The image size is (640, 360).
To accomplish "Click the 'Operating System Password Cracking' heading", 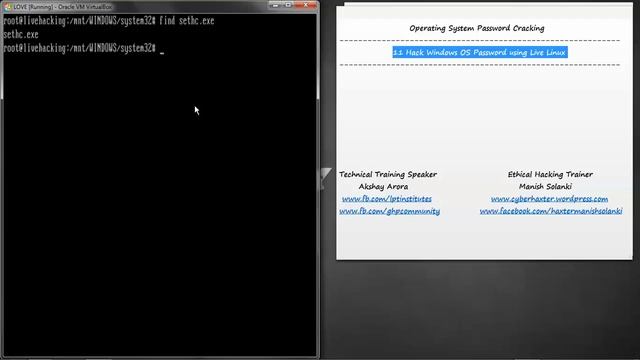I will tap(477, 28).
